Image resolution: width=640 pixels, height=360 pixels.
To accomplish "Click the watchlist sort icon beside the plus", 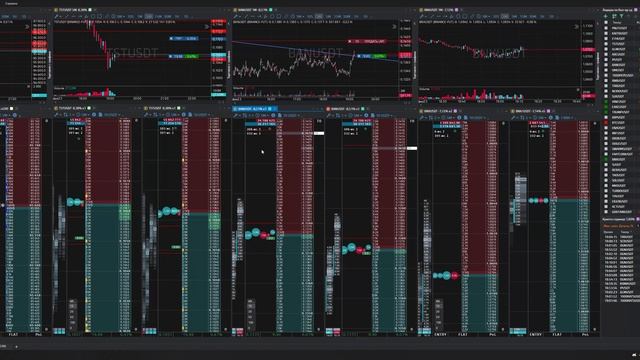I will [x=613, y=16].
